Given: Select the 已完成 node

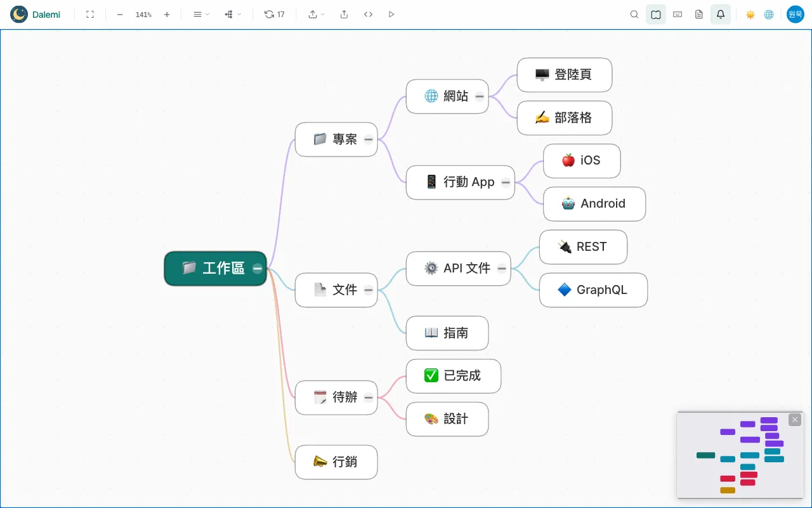Looking at the screenshot, I should pos(454,376).
